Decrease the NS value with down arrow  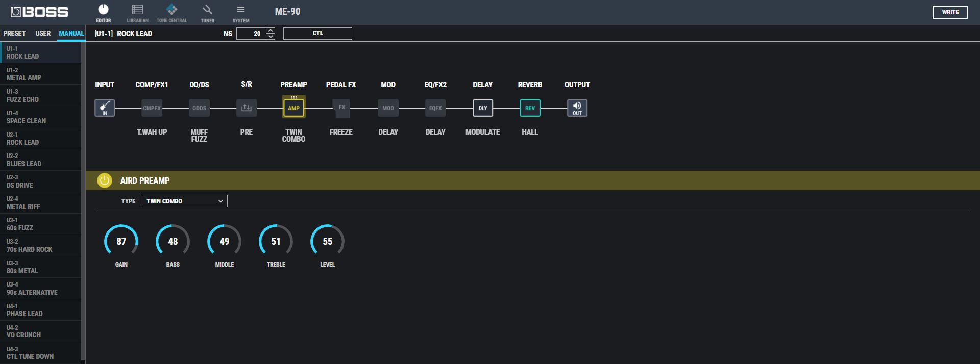pos(271,37)
